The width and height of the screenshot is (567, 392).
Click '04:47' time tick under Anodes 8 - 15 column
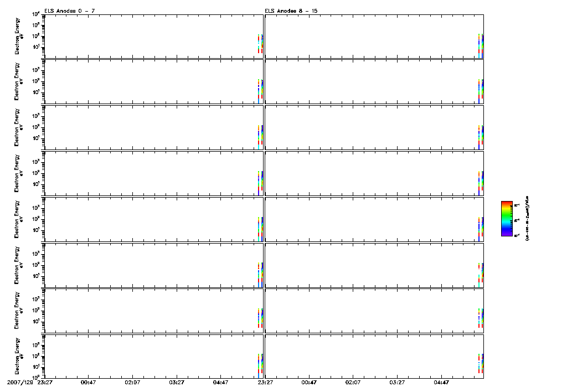click(441, 383)
